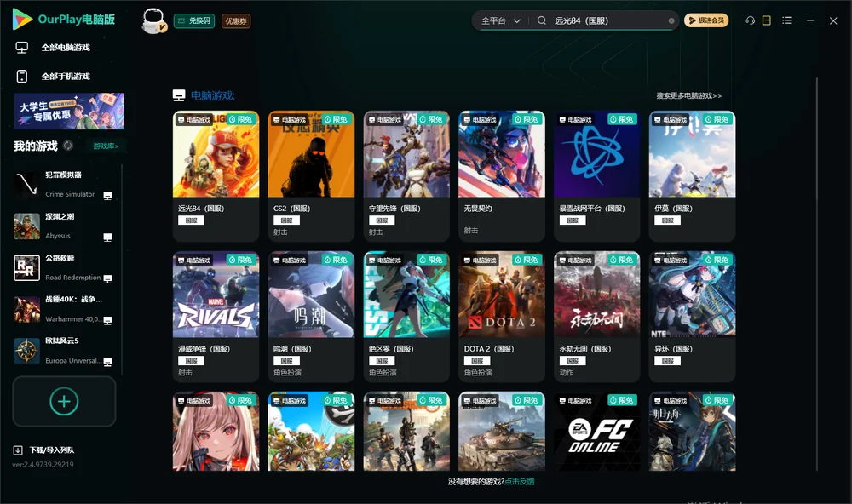The width and height of the screenshot is (852, 504).
Task: Select 战锤40K in my games list
Action: pos(63,309)
